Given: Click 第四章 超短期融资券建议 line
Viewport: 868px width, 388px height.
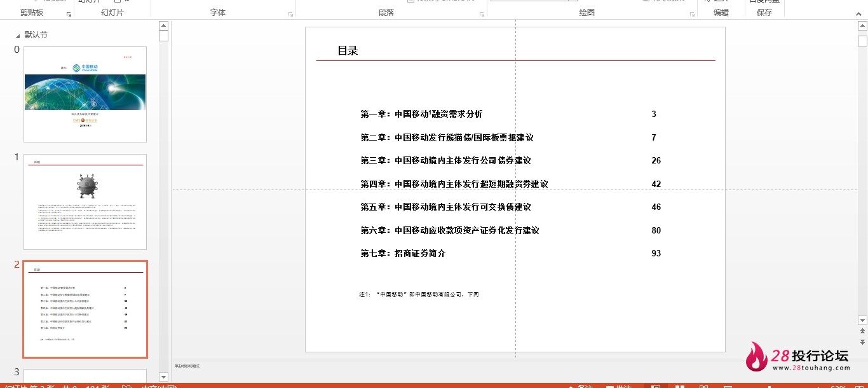Looking at the screenshot, I should (454, 184).
